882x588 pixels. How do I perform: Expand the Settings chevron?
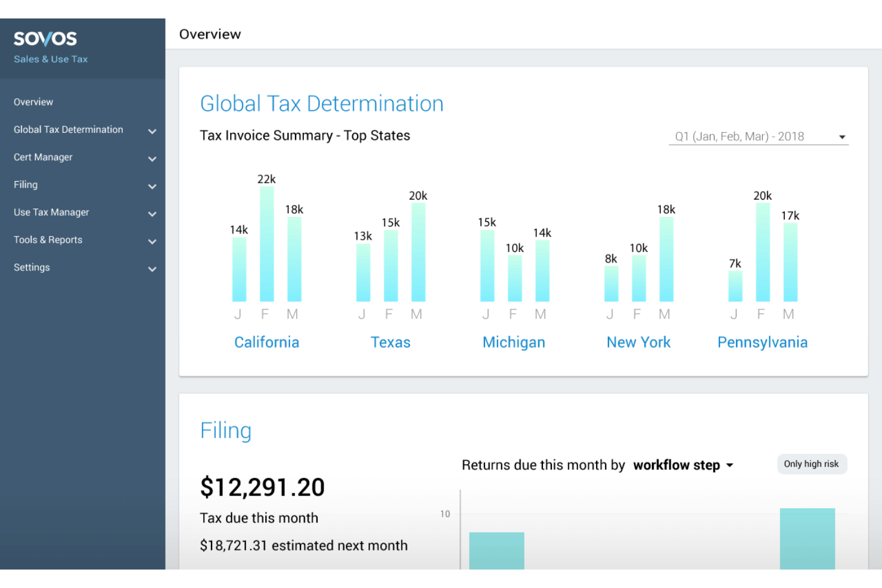coord(153,269)
